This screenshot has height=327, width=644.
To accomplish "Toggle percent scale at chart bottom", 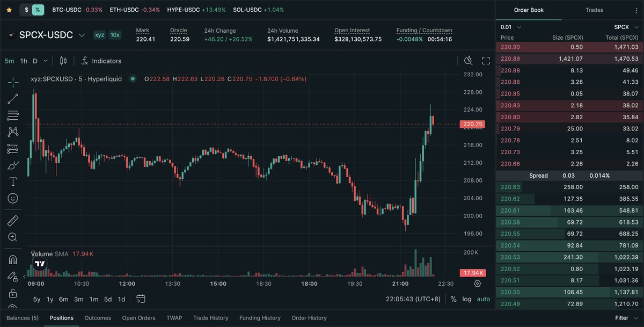I will [453, 299].
